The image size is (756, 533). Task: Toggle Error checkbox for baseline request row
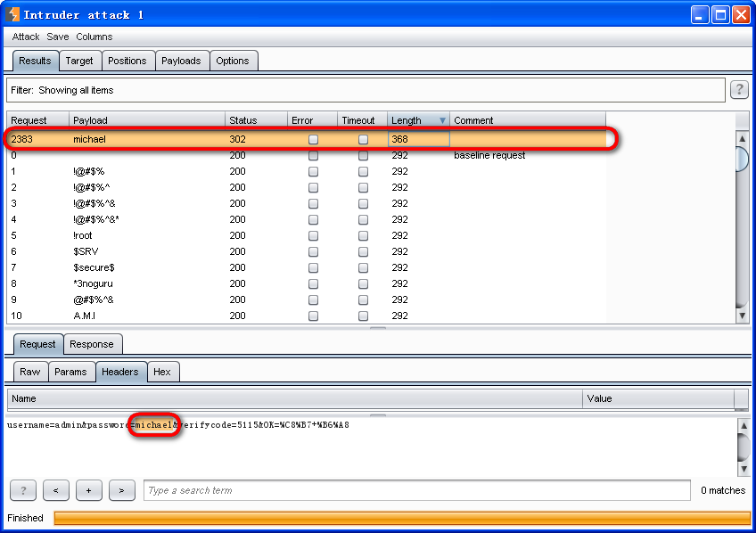[314, 156]
